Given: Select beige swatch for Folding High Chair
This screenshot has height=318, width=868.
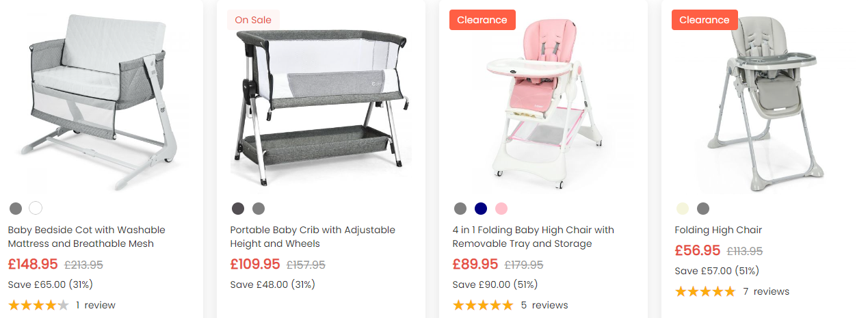Looking at the screenshot, I should click(682, 209).
